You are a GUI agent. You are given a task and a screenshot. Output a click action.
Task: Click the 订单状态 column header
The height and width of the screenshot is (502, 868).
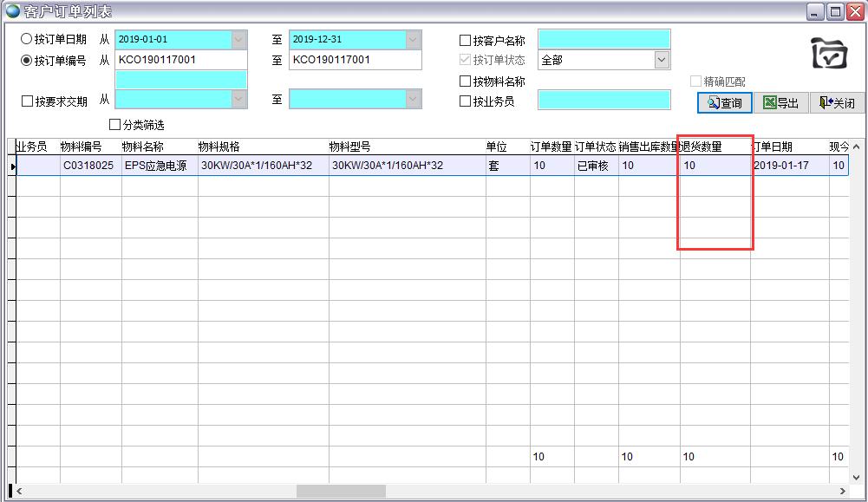pos(595,147)
